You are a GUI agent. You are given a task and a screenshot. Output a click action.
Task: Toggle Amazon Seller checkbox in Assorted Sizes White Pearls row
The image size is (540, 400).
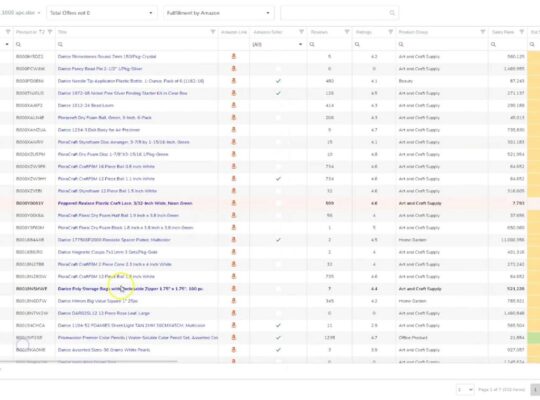click(x=278, y=350)
